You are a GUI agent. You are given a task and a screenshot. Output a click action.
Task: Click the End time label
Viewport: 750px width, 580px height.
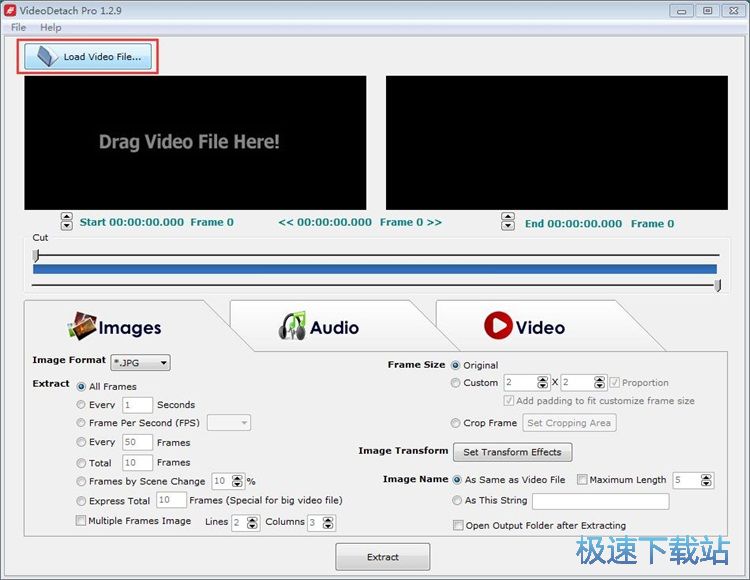[599, 223]
